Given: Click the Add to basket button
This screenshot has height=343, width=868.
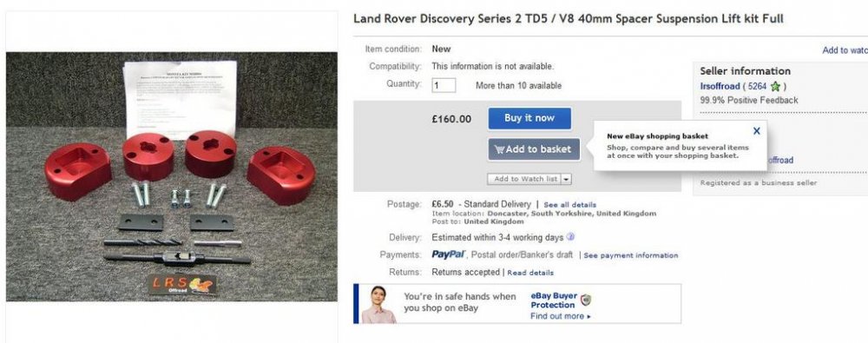Looking at the screenshot, I should [x=534, y=149].
